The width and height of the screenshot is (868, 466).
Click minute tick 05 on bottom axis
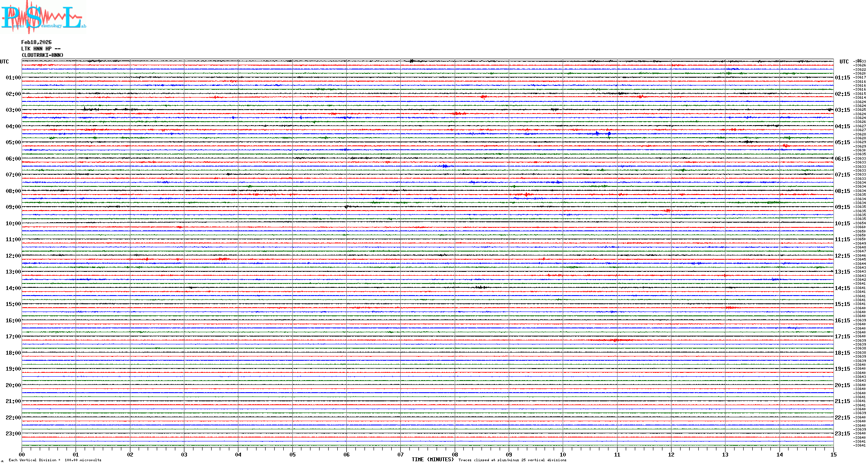point(292,454)
